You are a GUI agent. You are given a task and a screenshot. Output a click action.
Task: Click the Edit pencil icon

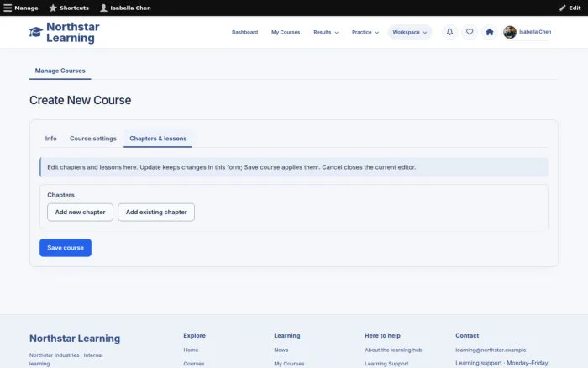pyautogui.click(x=562, y=8)
